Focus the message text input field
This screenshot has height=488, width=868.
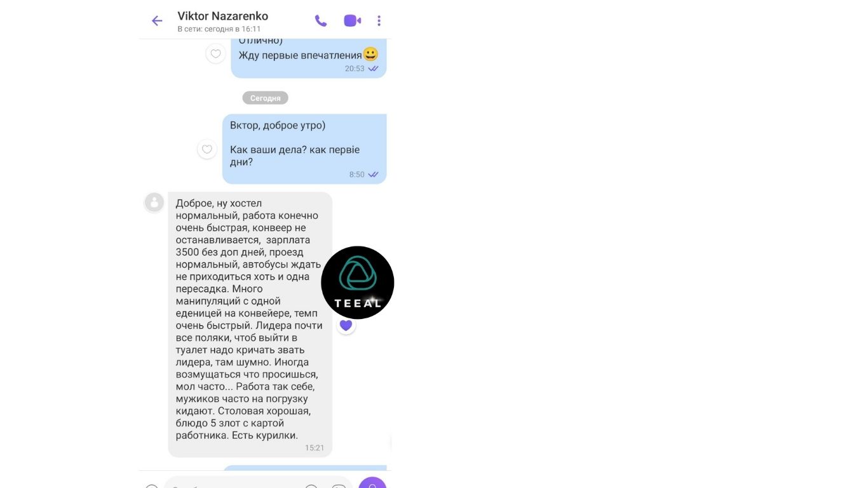coord(257,483)
